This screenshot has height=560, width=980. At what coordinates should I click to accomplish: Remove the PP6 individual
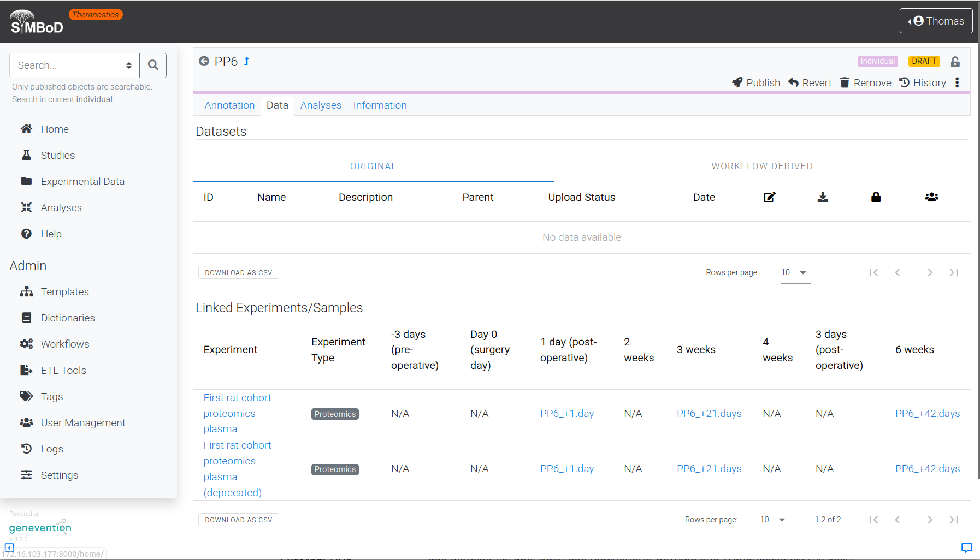865,82
